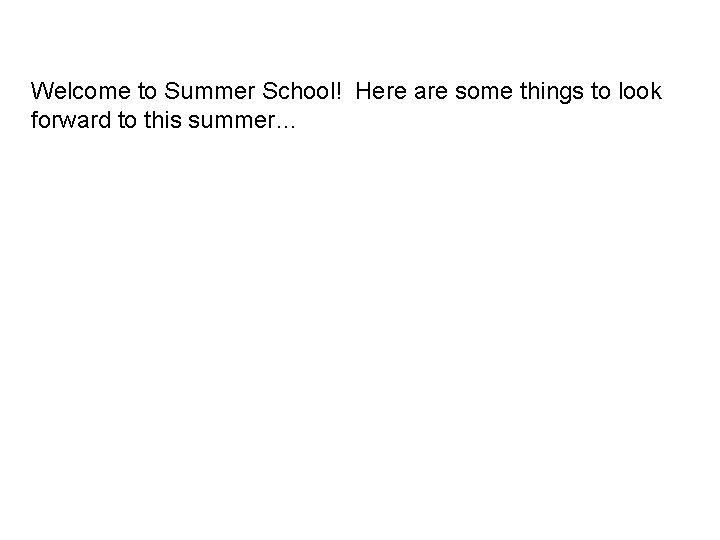Click the word "look" ending the first line

point(640,92)
